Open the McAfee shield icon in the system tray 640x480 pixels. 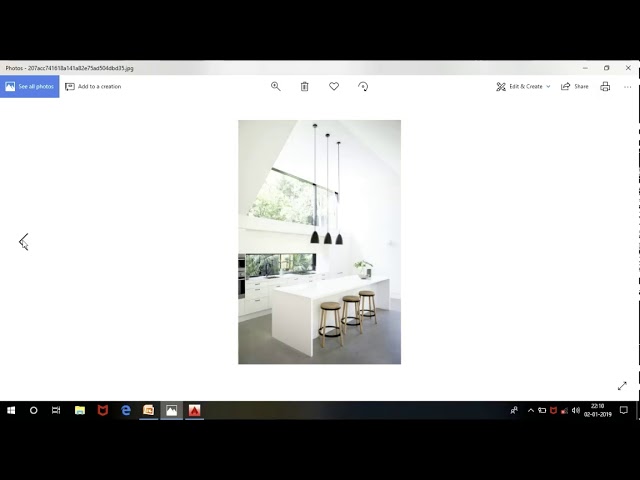coord(553,410)
